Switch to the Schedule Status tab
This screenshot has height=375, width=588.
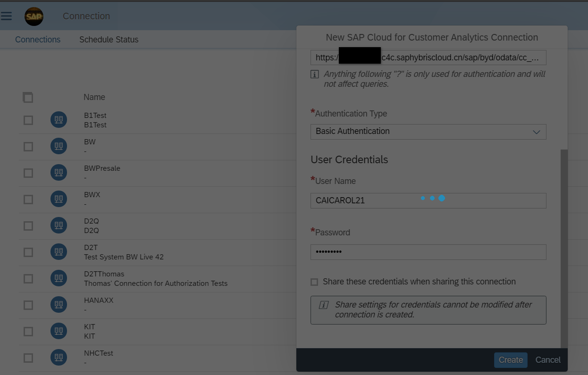point(109,40)
